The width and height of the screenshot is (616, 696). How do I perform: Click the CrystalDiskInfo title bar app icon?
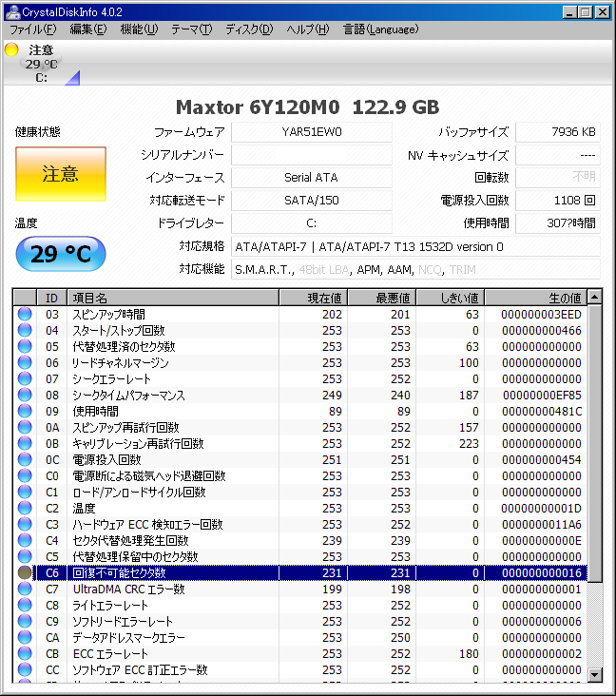[x=12, y=12]
